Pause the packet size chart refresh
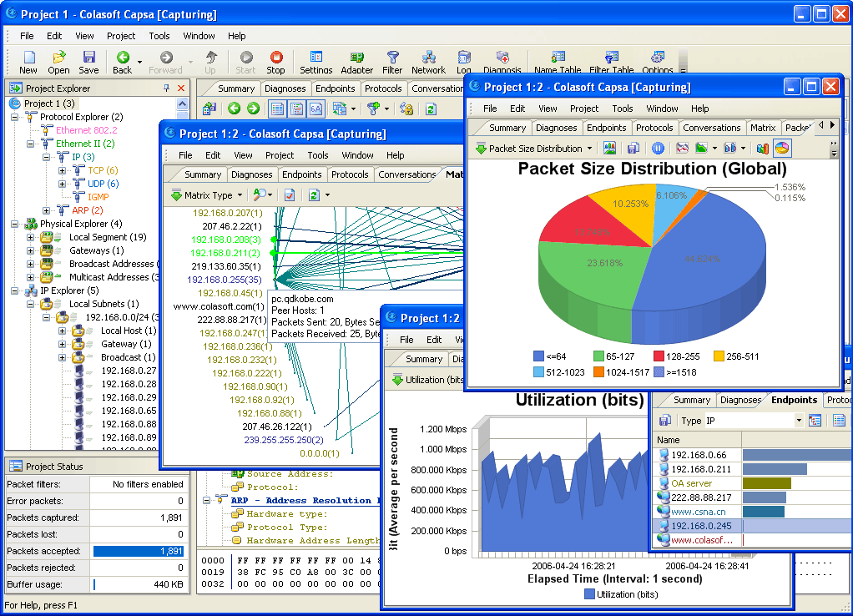853x616 pixels. tap(658, 148)
